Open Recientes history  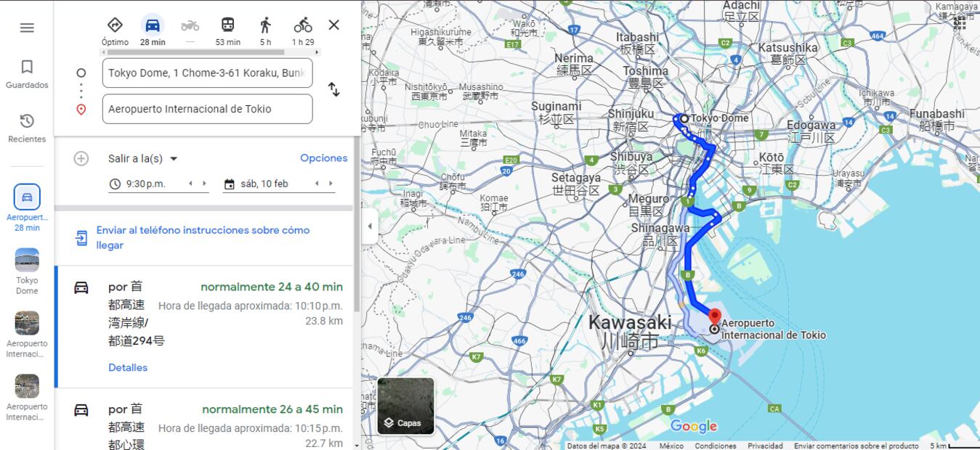click(27, 128)
